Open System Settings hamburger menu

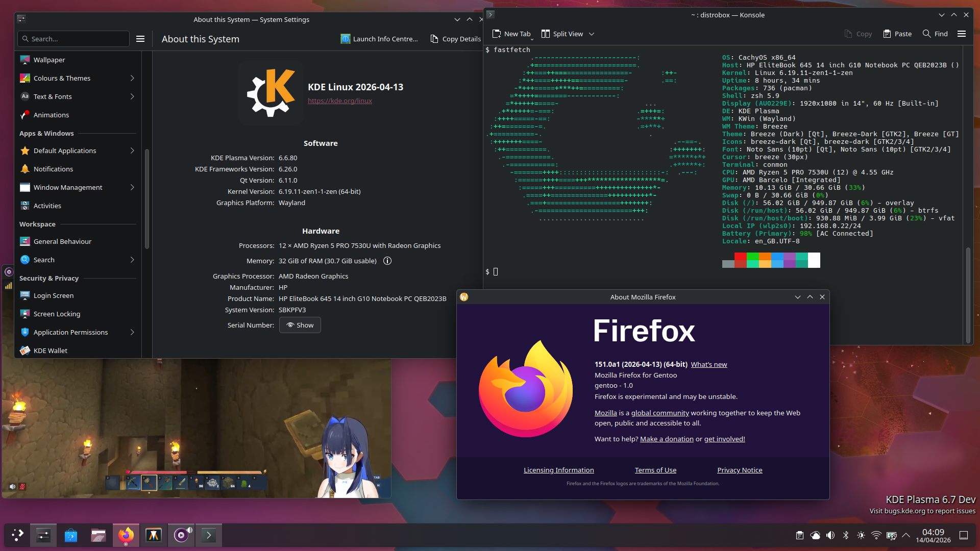click(x=140, y=39)
